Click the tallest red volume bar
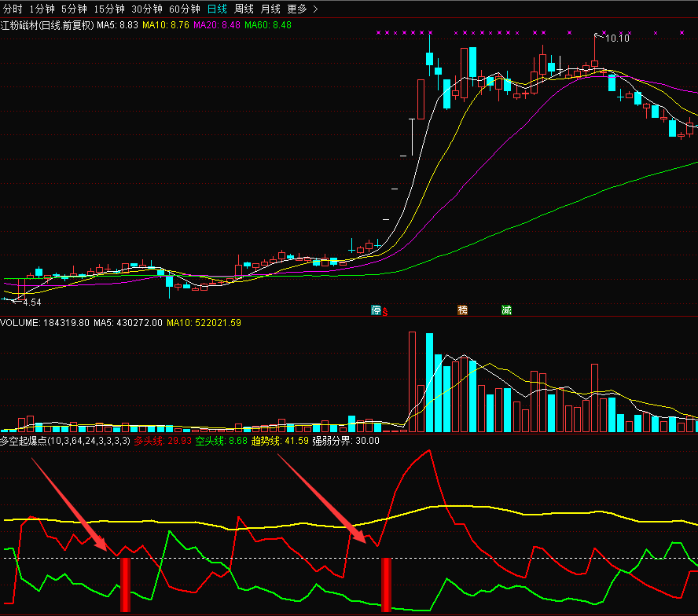 click(412, 382)
